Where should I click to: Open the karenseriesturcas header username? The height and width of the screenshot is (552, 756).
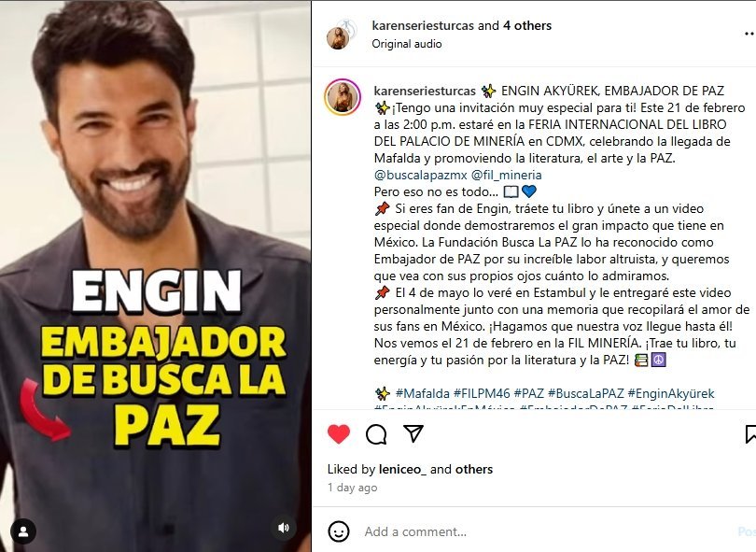coord(423,25)
